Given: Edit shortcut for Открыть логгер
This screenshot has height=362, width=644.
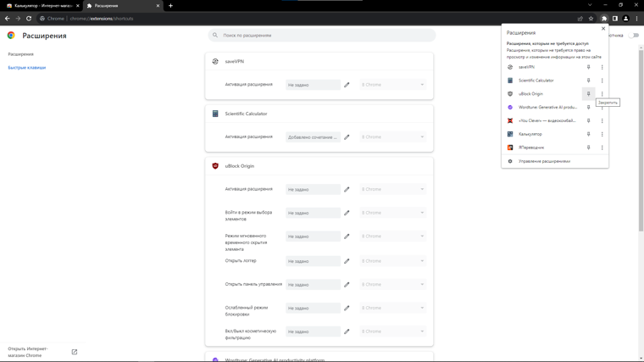Looking at the screenshot, I should coord(347,261).
